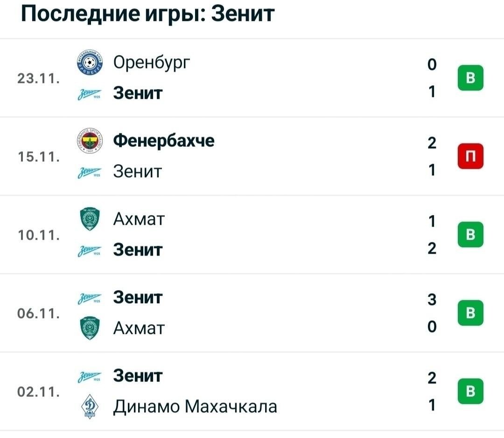The image size is (504, 438).
Task: Open the Оренбург team name link
Action: pyautogui.click(x=151, y=63)
